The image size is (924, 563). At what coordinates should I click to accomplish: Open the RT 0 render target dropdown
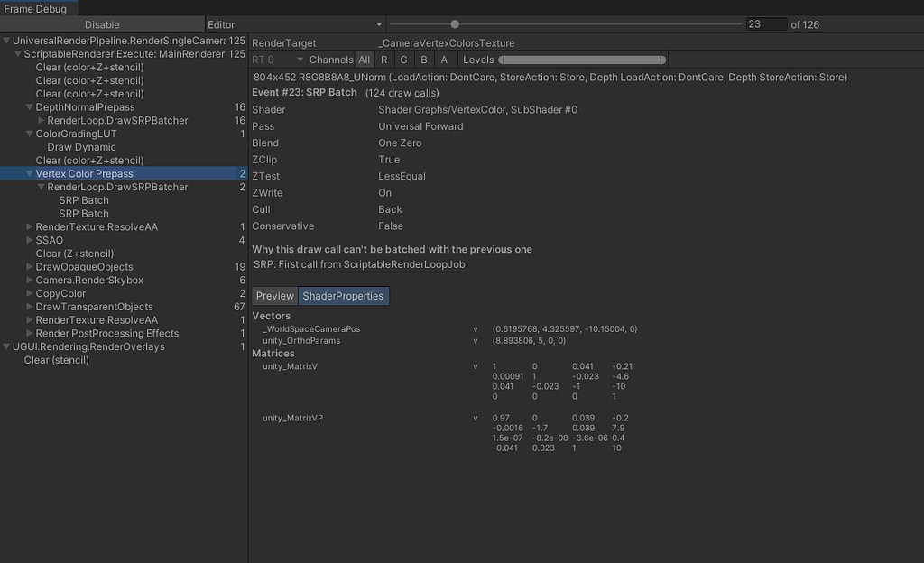(280, 59)
